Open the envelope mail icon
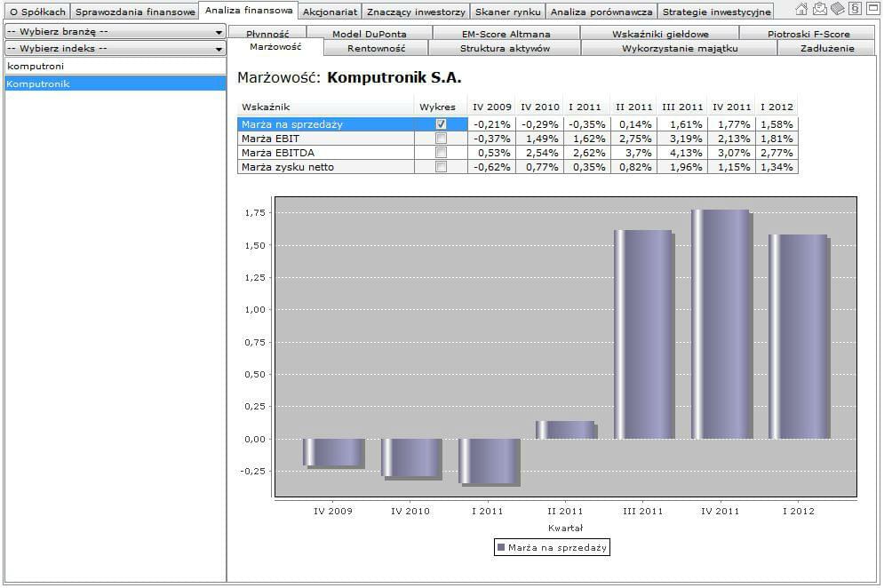The width and height of the screenshot is (884, 588). (819, 9)
